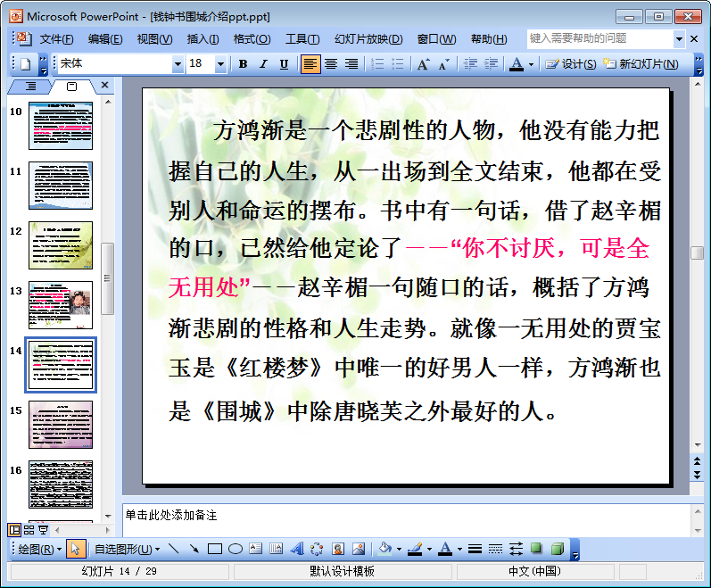The width and height of the screenshot is (711, 588).
Task: Open 绘图(R) drawing menu
Action: (39, 550)
